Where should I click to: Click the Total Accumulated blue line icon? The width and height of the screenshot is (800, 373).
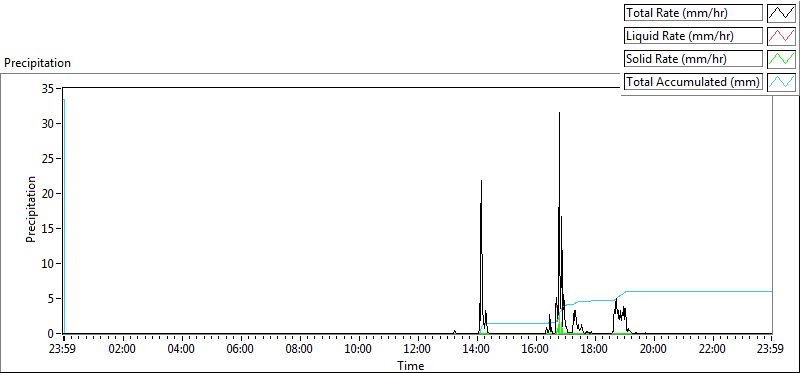coord(782,82)
